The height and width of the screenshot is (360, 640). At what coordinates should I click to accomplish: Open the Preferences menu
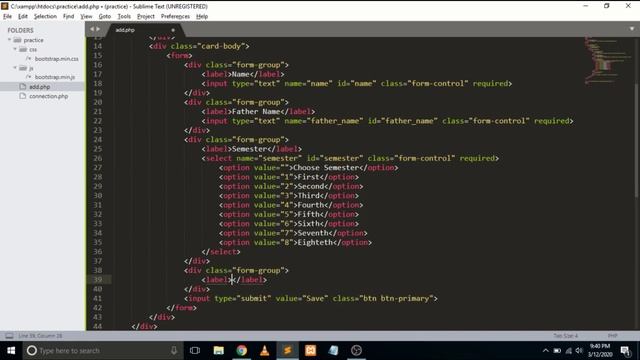(175, 16)
